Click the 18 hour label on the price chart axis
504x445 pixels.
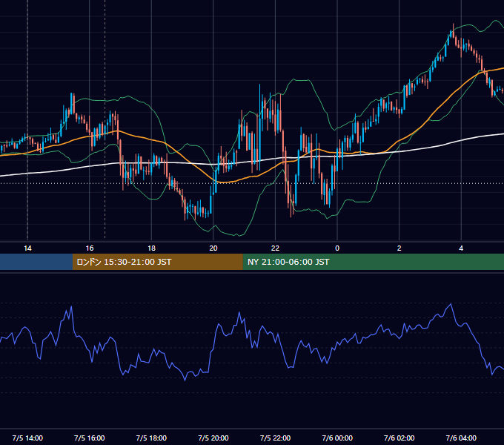[x=151, y=248]
